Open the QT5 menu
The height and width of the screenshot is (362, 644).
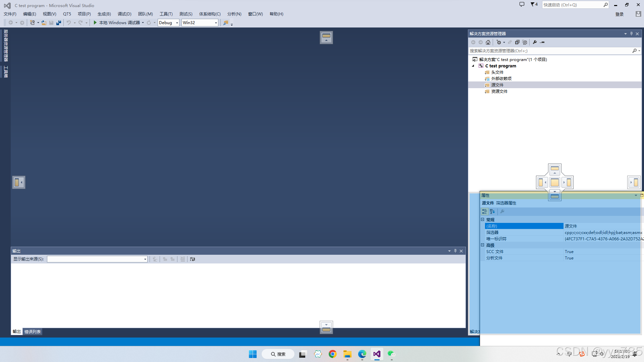(67, 14)
